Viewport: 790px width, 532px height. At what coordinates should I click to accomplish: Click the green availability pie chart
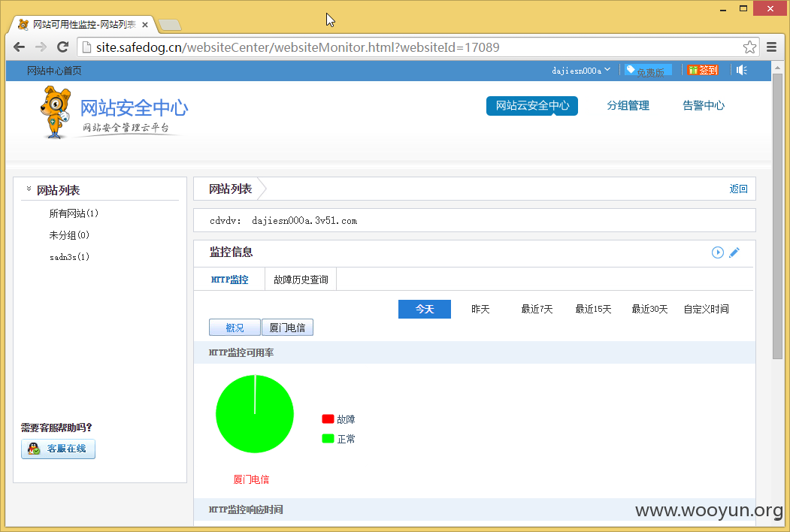[254, 413]
